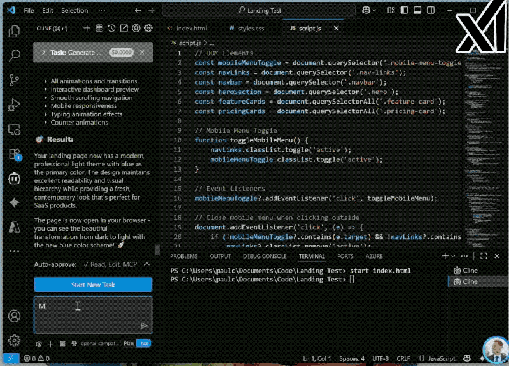Click the Cline robot icon in activity bar

coord(14,179)
